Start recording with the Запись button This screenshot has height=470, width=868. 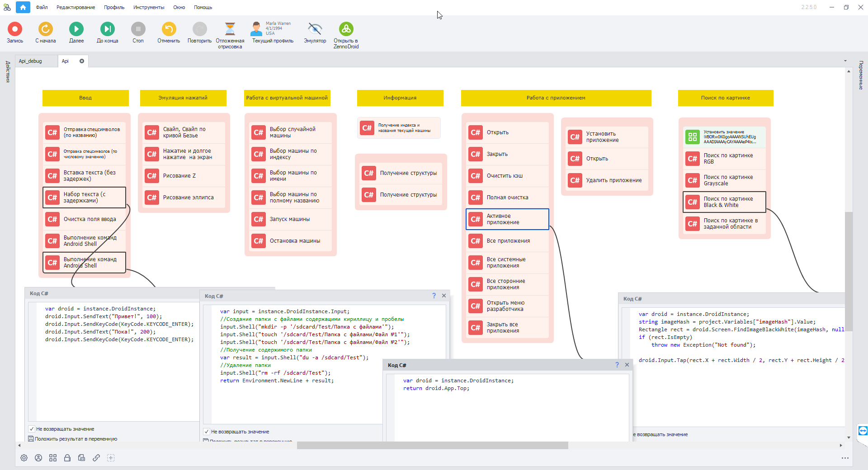pyautogui.click(x=15, y=29)
